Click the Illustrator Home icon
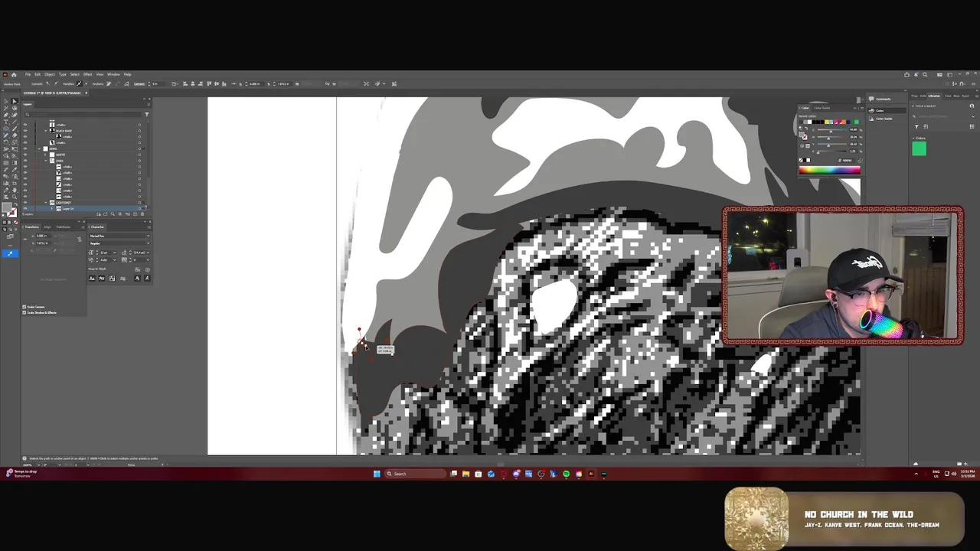Image resolution: width=980 pixels, height=551 pixels. tap(14, 75)
